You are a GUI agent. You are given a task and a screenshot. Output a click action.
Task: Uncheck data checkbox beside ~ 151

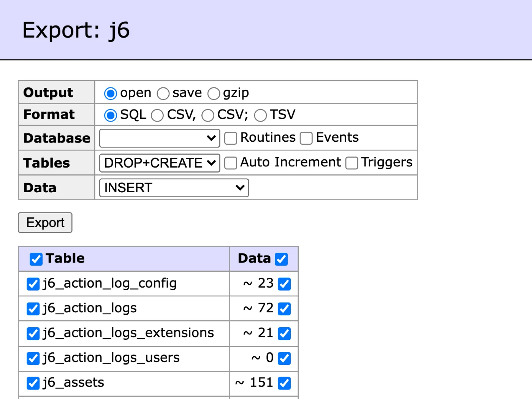pyautogui.click(x=284, y=383)
